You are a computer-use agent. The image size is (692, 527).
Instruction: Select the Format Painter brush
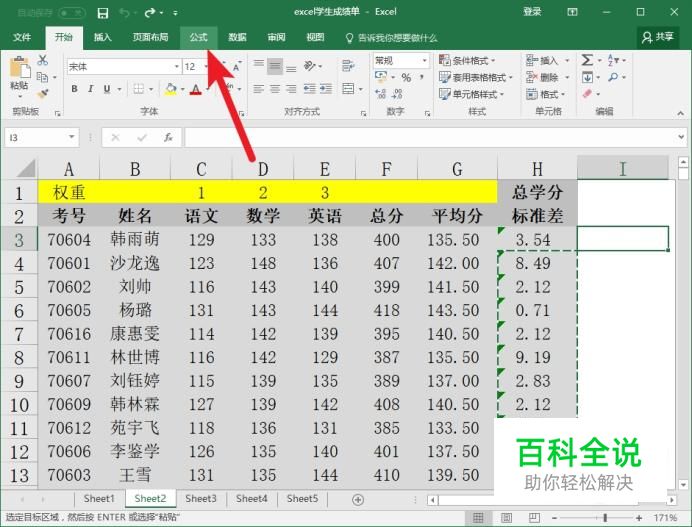[42, 93]
